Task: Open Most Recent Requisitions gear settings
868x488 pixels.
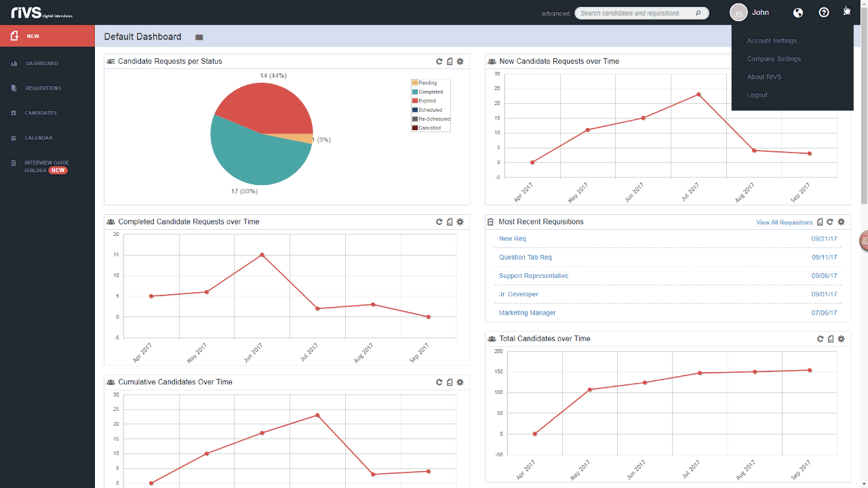Action: [841, 222]
